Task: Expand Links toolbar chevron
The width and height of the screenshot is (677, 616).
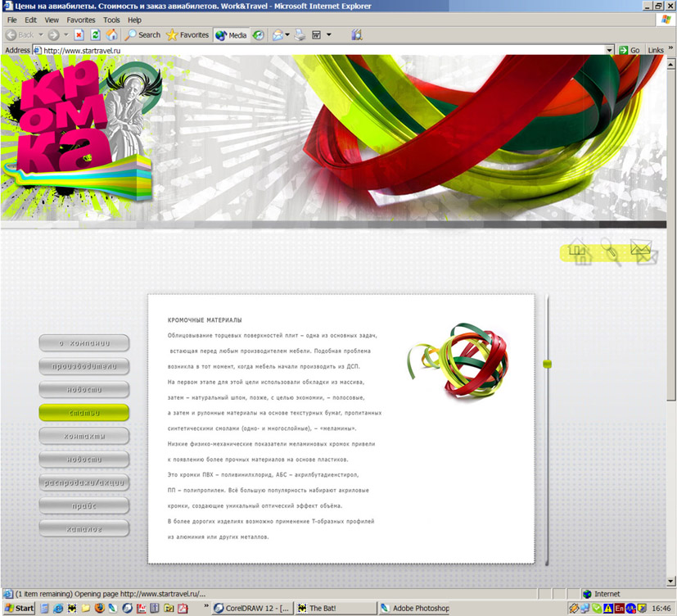Action: click(670, 48)
